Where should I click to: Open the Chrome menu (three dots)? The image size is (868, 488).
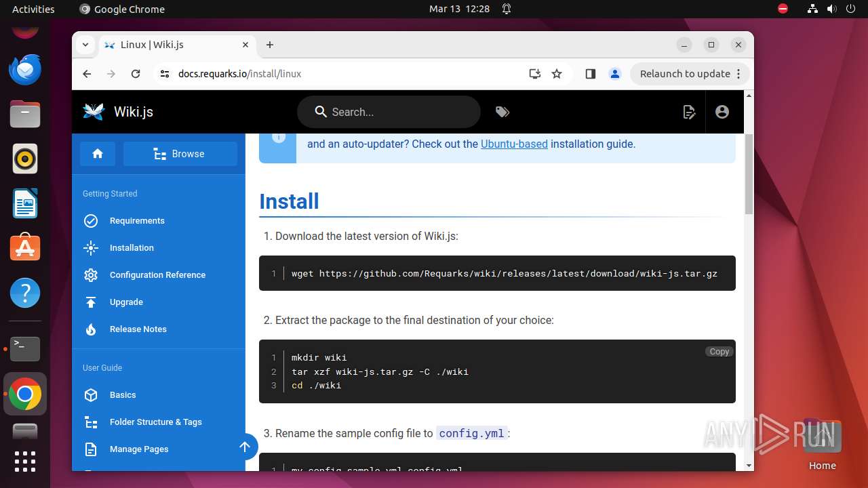click(739, 74)
